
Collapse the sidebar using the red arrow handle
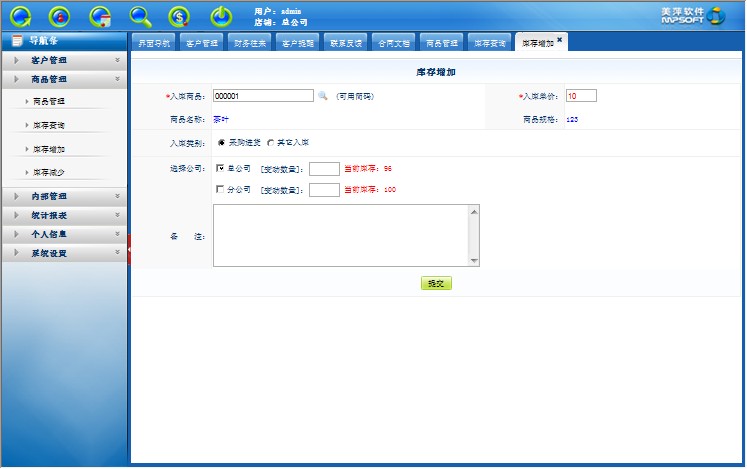130,248
